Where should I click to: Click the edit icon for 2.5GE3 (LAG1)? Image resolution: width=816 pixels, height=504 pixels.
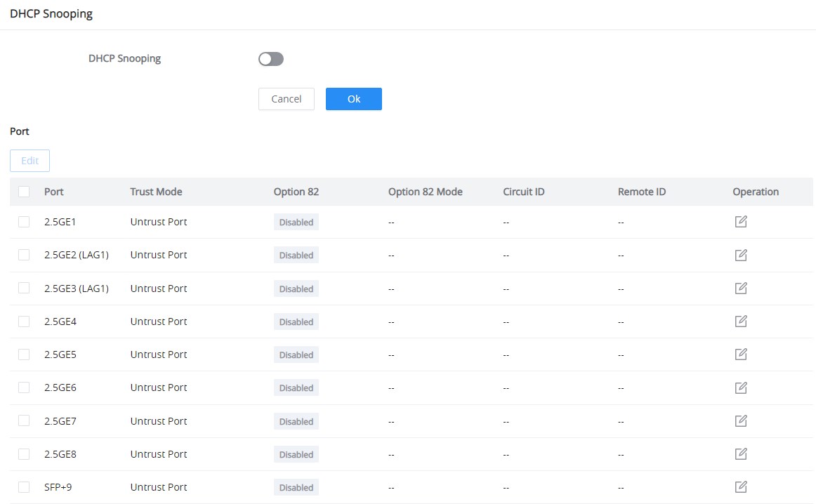coord(741,288)
